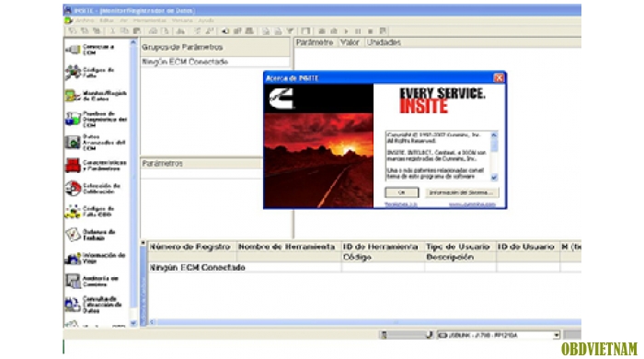Open Información de Viaje sidebar icon
The image size is (644, 359).
[73, 259]
